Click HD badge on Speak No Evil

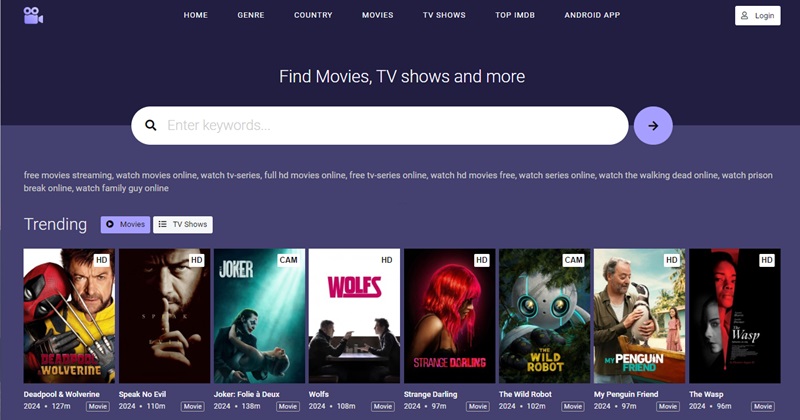click(196, 260)
